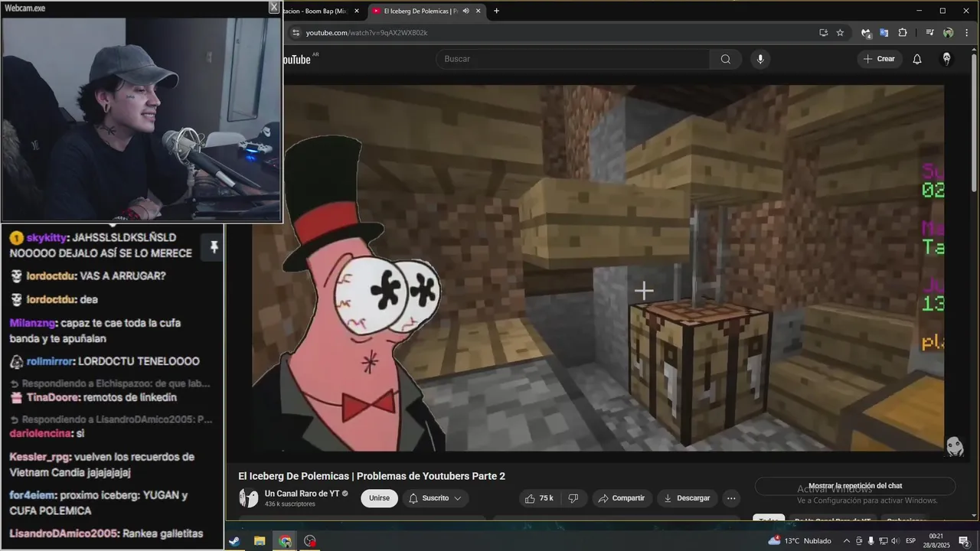Click the Chrome profile avatar
This screenshot has width=980, height=551.
pyautogui.click(x=948, y=33)
